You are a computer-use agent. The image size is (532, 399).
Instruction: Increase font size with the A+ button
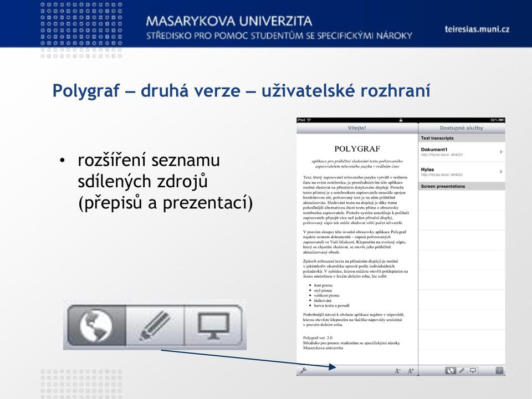point(411,371)
